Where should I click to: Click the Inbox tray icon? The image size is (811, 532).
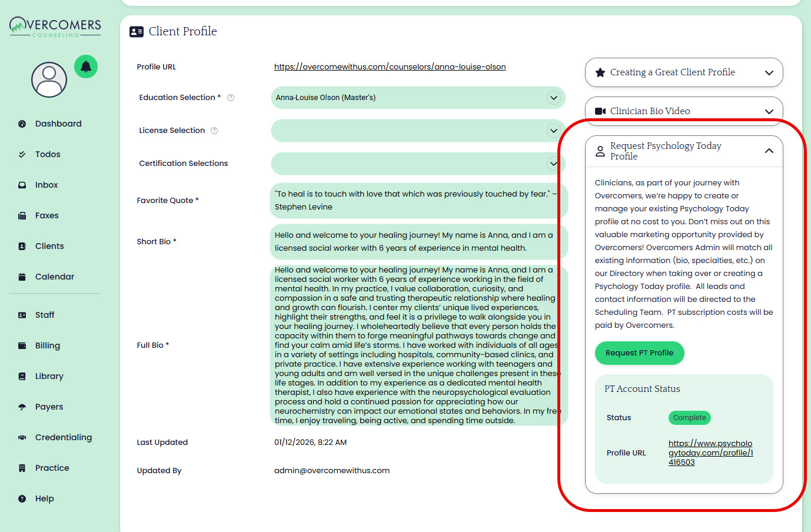pyautogui.click(x=22, y=185)
